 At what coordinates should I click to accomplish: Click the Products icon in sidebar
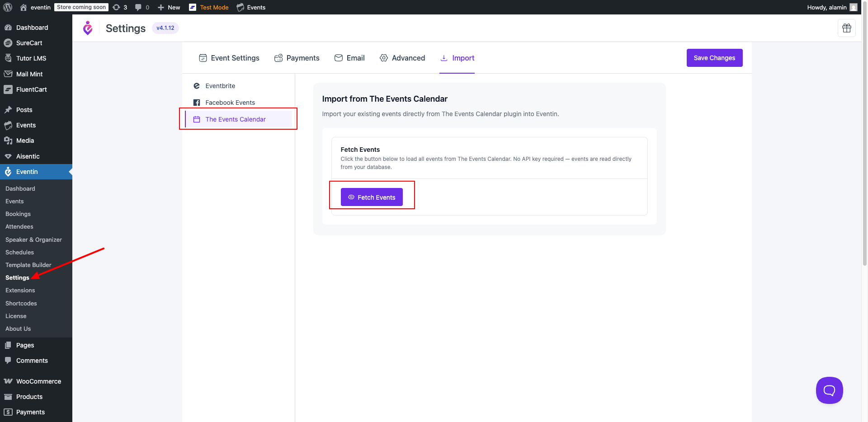[8, 397]
